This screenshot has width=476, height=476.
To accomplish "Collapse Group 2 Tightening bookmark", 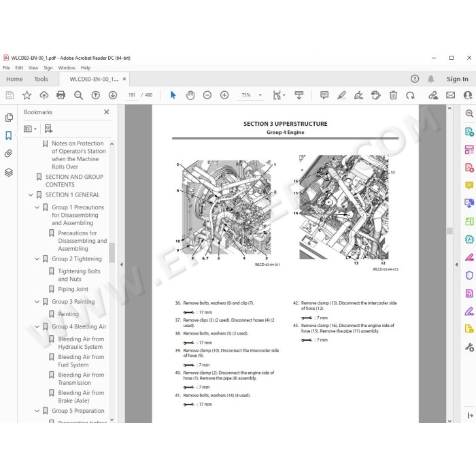I will pyautogui.click(x=37, y=259).
